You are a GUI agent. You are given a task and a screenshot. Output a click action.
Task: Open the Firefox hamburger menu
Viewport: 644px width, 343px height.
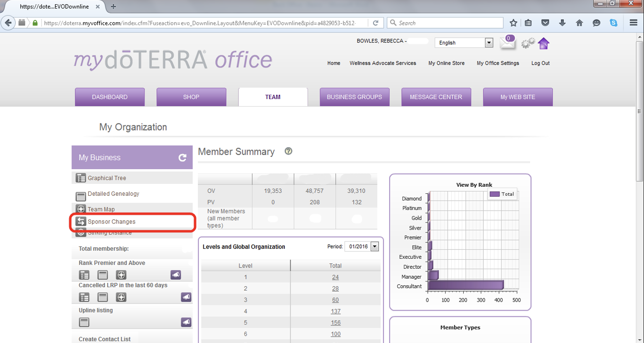pyautogui.click(x=634, y=23)
